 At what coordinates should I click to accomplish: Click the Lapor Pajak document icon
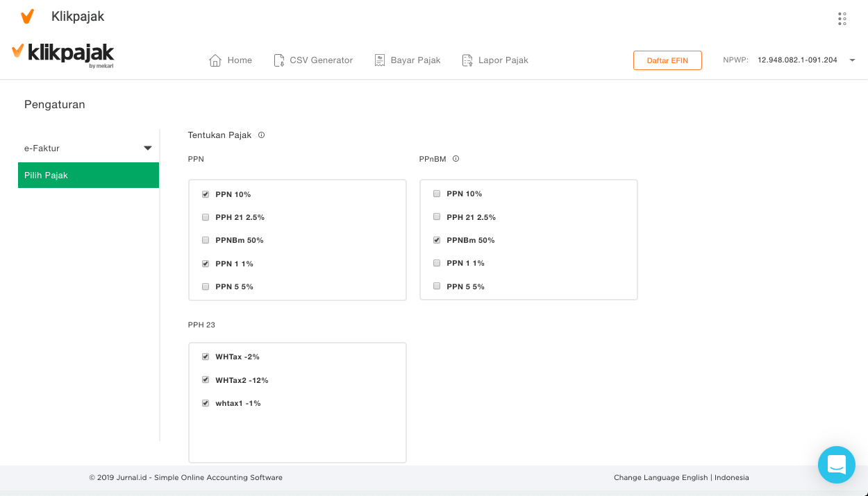coord(467,60)
